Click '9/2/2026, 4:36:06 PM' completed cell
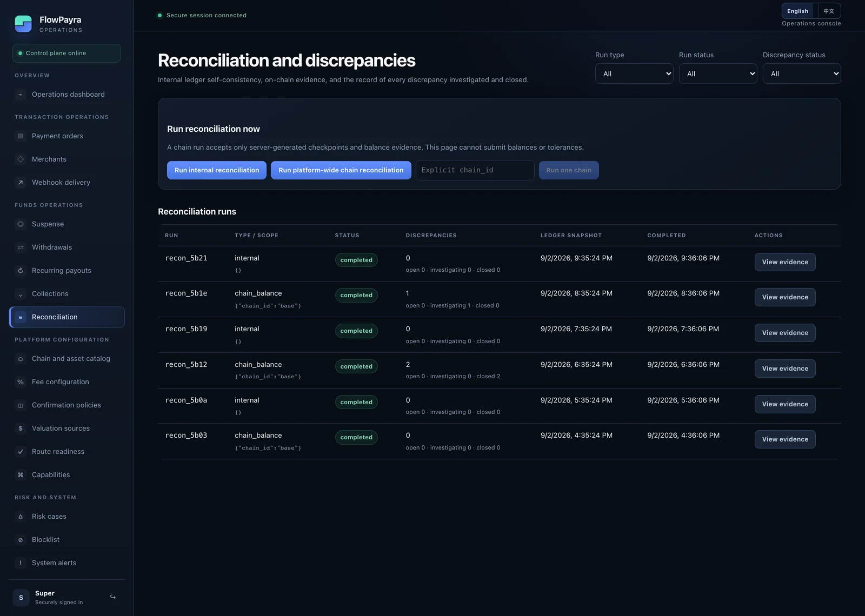 point(683,436)
